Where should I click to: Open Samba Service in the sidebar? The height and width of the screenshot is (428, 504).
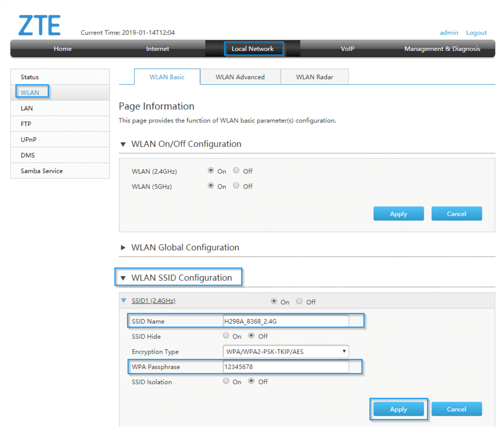42,171
